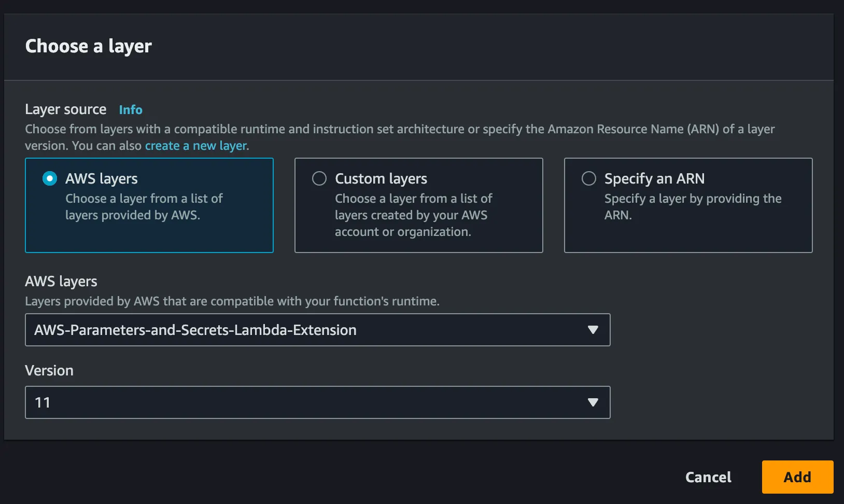Image resolution: width=844 pixels, height=504 pixels.
Task: Click the dropdown arrow for AWS layers
Action: (593, 330)
